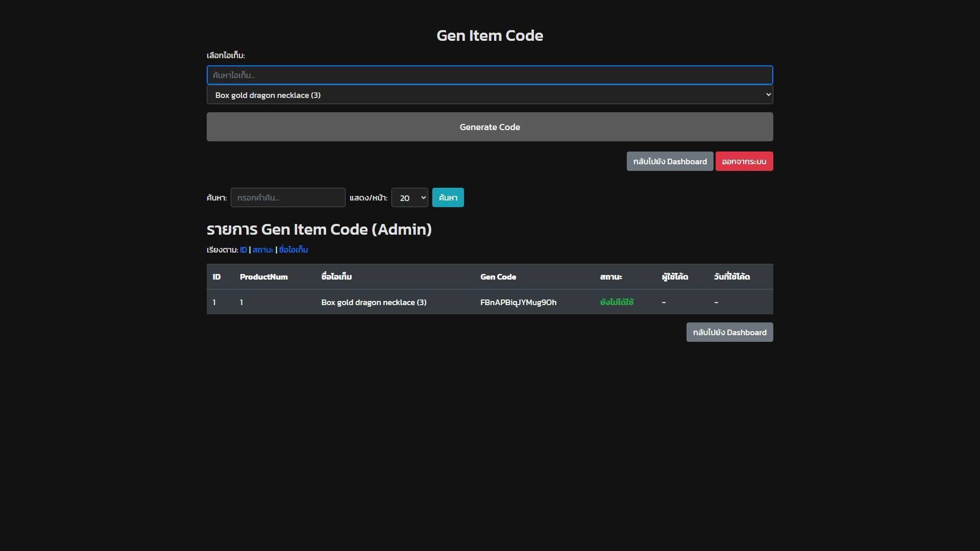Click the red ออกจากระบบ logout button

pos(744,161)
